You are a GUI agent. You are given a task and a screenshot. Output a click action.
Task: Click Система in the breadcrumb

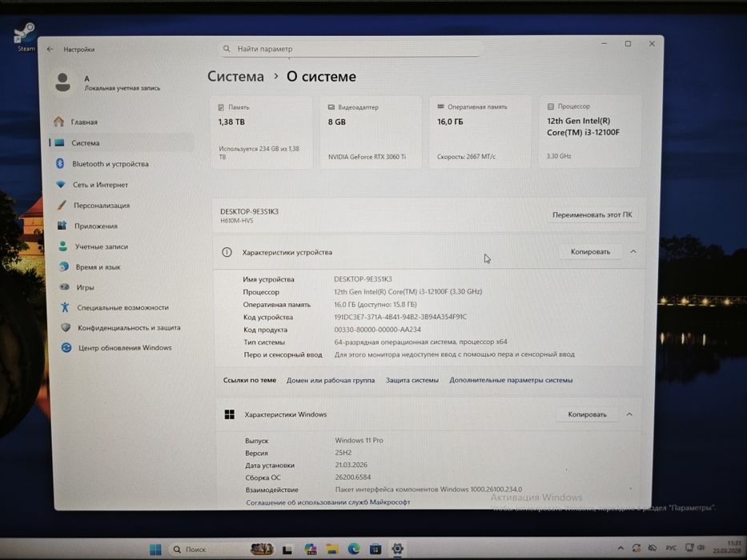235,77
